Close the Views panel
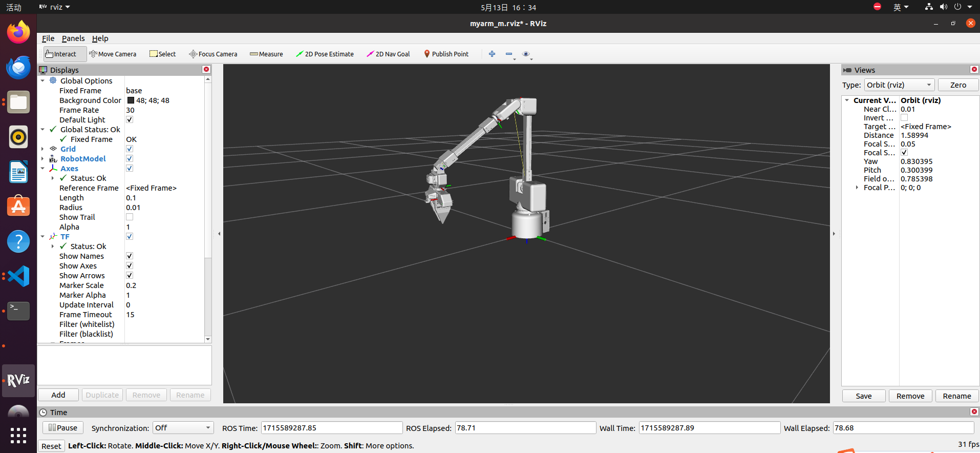This screenshot has height=453, width=980. (974, 69)
